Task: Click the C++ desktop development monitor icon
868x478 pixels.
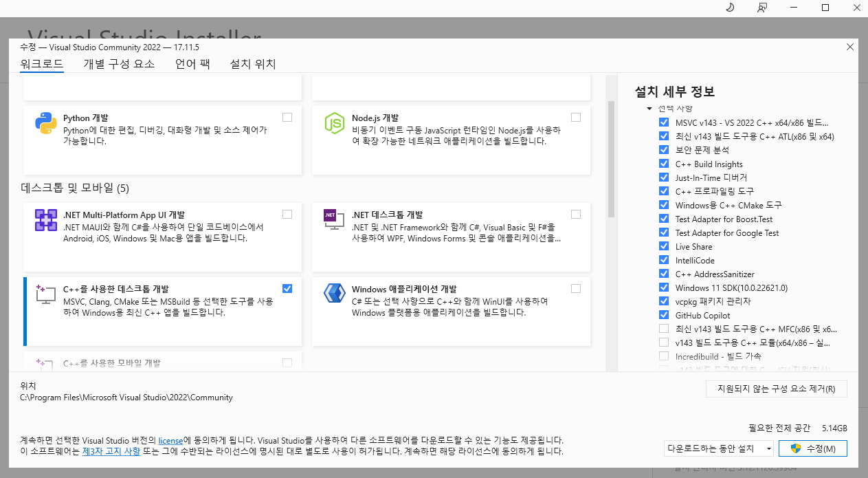Action: (45, 294)
